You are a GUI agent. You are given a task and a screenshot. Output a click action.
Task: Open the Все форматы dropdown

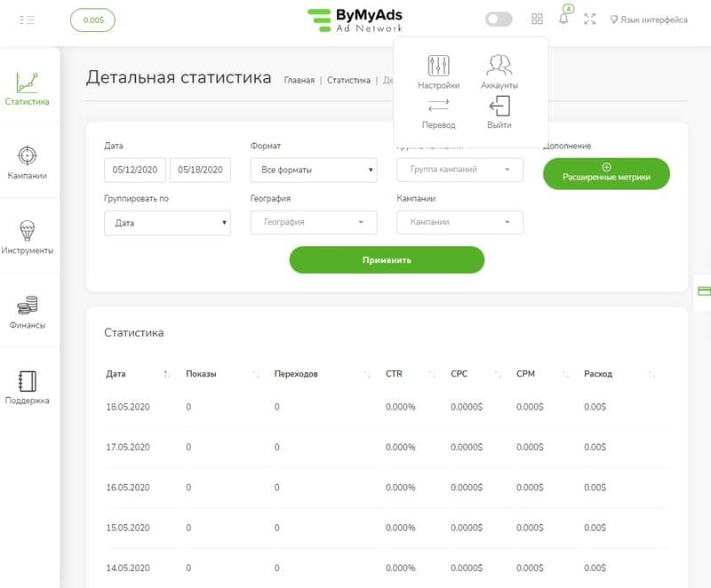point(313,170)
